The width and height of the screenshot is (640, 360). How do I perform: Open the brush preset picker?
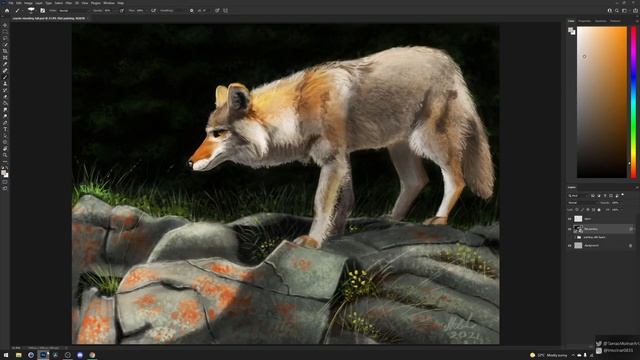(31, 11)
